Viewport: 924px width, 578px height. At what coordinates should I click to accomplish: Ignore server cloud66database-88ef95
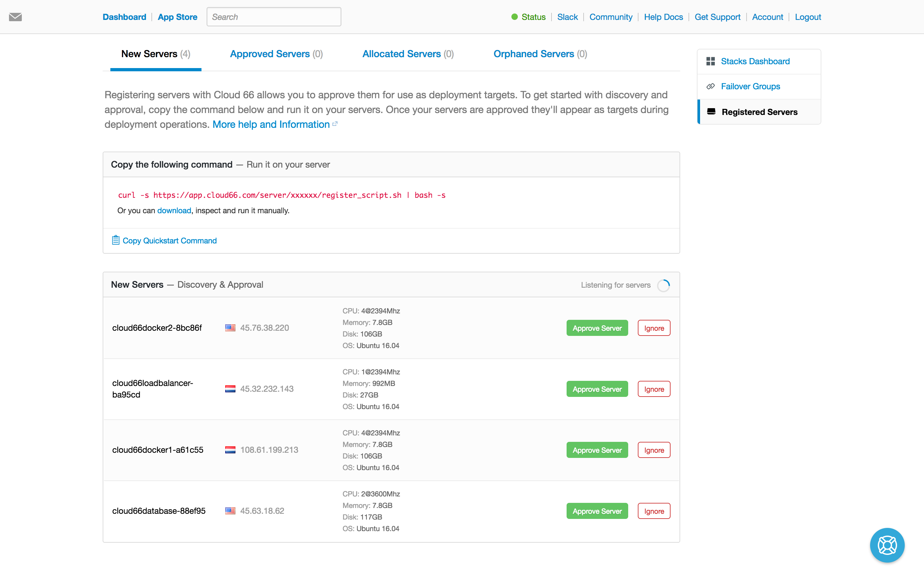pyautogui.click(x=654, y=511)
